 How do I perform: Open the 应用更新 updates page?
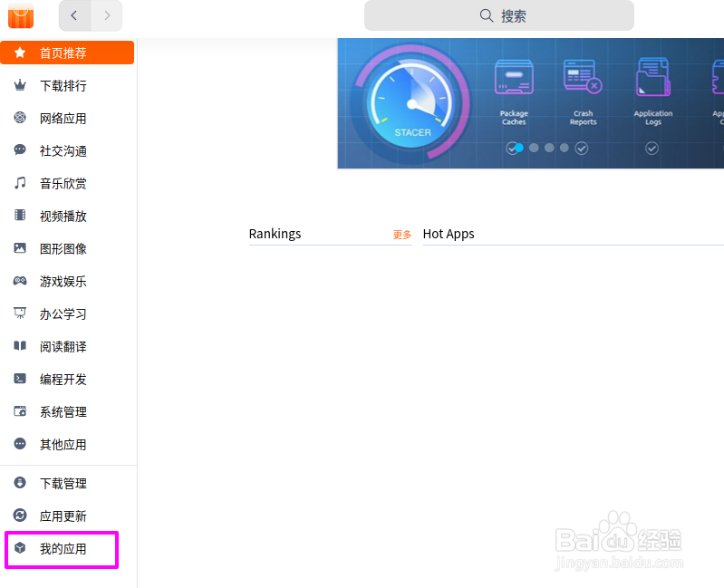click(x=67, y=516)
